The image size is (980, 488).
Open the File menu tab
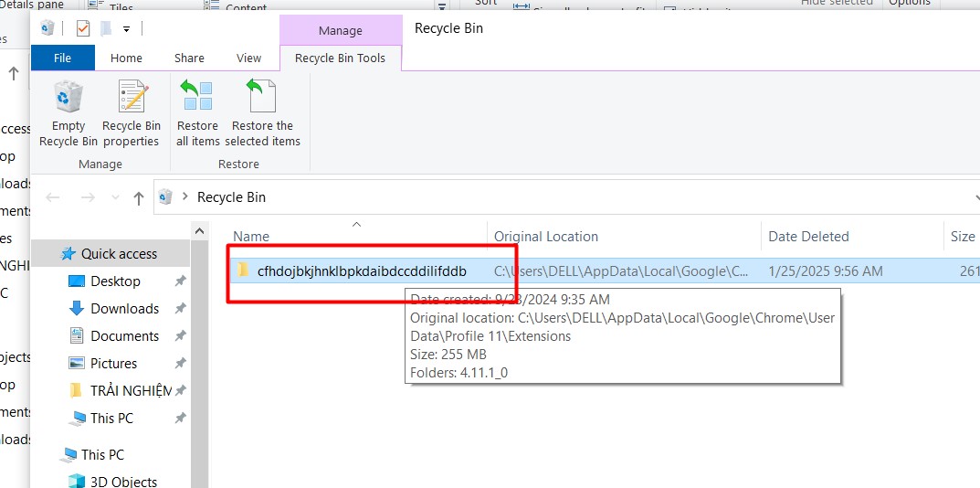[62, 58]
